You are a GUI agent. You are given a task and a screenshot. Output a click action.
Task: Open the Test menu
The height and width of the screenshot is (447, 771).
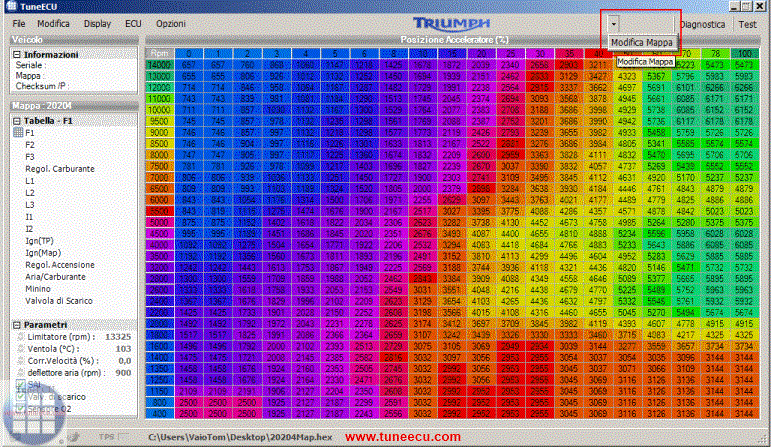click(x=747, y=24)
